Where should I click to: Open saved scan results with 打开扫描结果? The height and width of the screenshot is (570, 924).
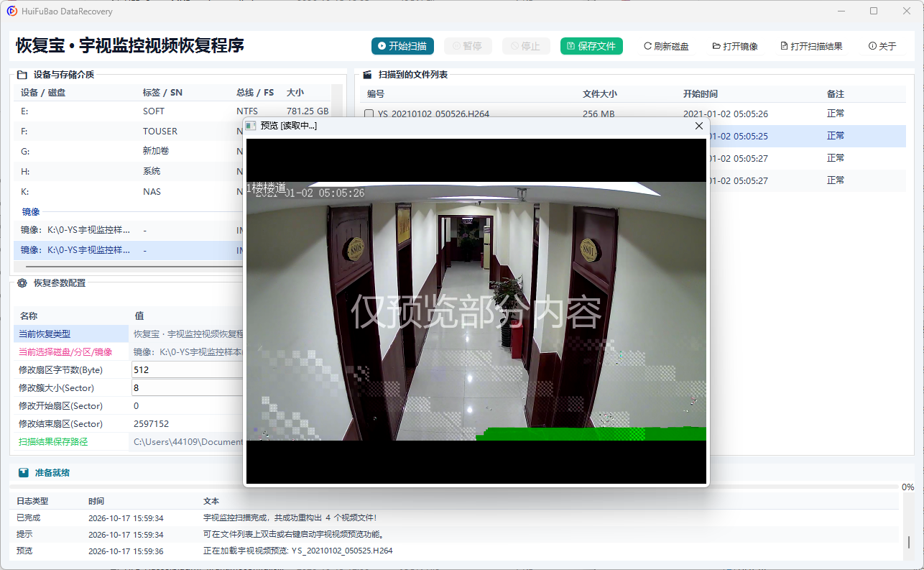point(811,46)
